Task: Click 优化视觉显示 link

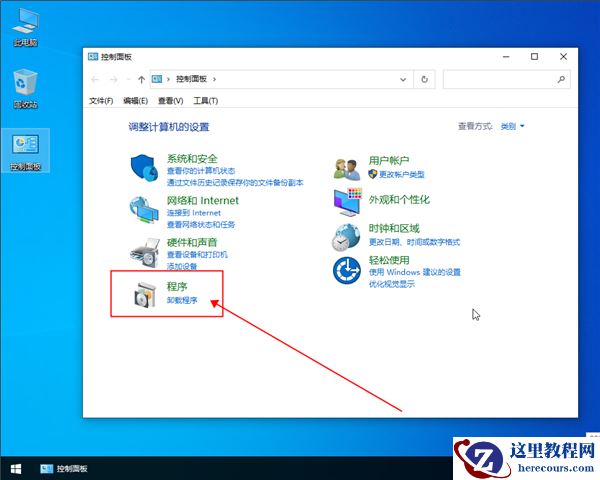Action: click(x=391, y=284)
